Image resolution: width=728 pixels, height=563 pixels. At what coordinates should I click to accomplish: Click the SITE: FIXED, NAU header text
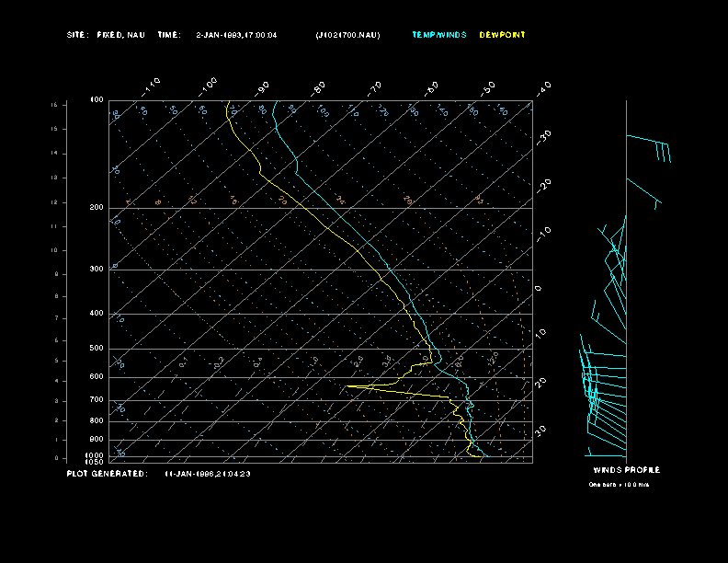pos(107,35)
